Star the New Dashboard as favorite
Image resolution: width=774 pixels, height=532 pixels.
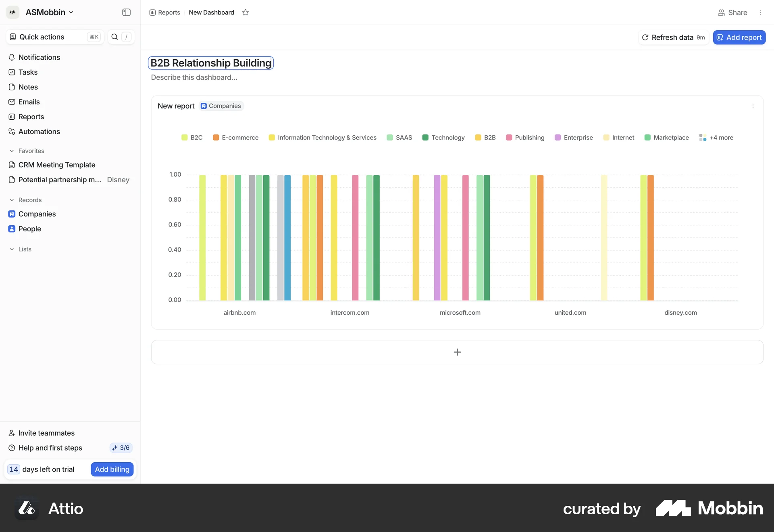(246, 12)
